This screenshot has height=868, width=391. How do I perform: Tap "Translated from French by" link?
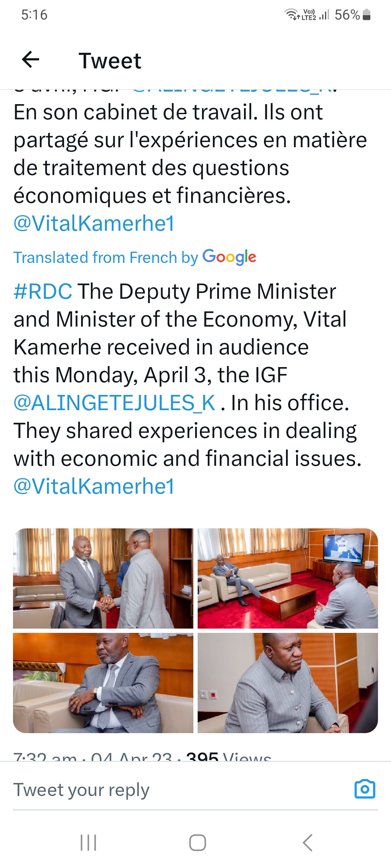tap(106, 258)
